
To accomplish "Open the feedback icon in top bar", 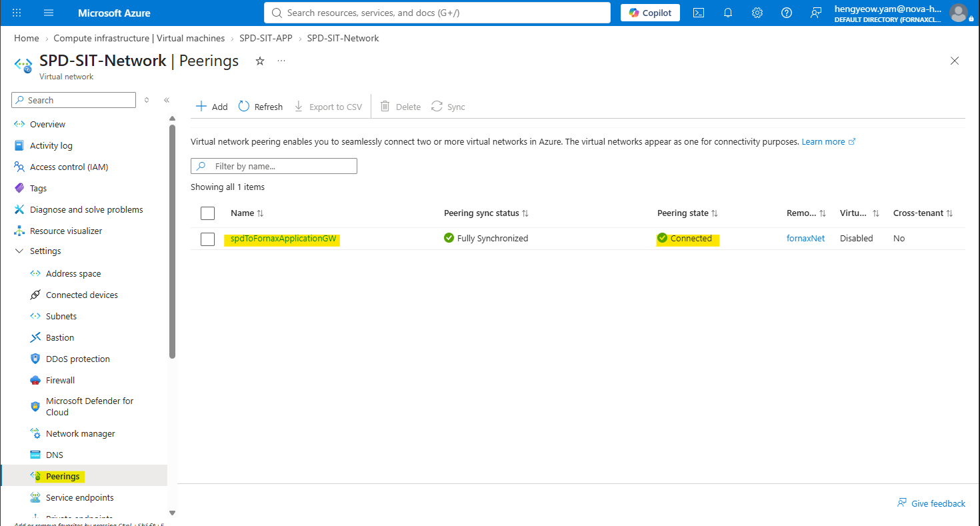I will click(x=816, y=13).
